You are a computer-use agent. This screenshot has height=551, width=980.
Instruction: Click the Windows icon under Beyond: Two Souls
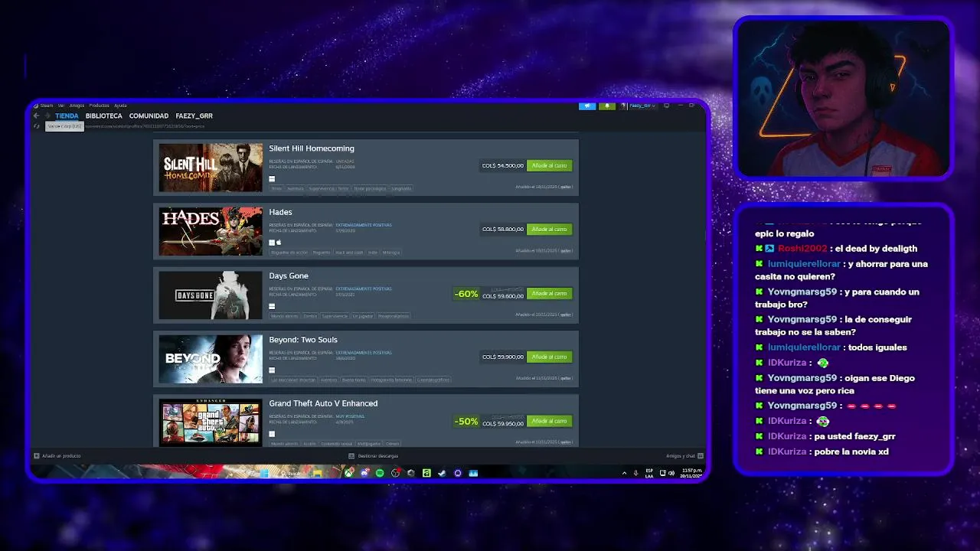272,370
